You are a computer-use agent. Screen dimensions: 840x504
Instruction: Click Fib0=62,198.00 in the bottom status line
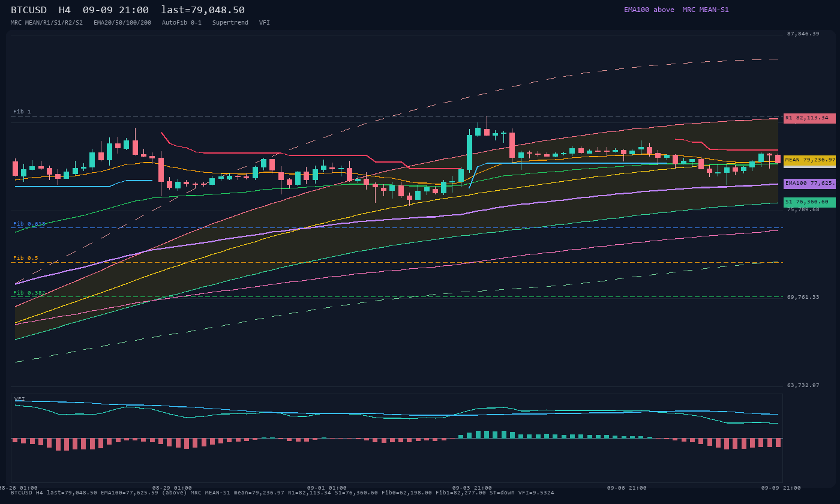[407, 493]
